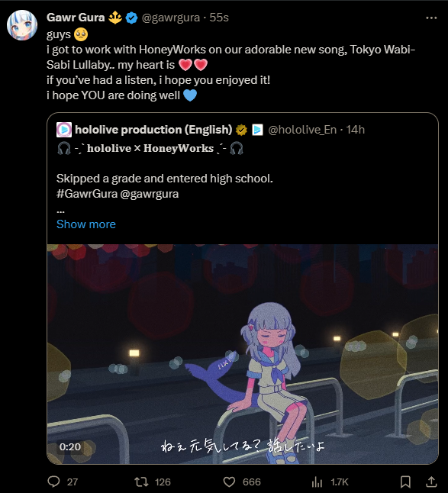The image size is (448, 493).
Task: Click the gold trident emoji badge
Action: coord(115,18)
